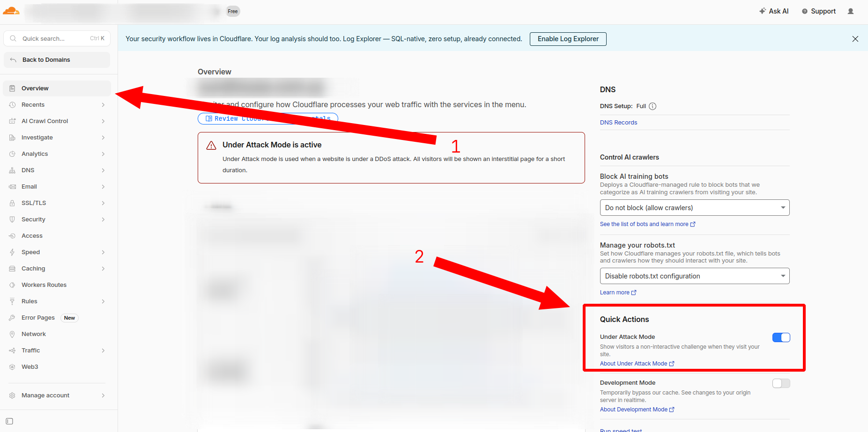Image resolution: width=868 pixels, height=432 pixels.
Task: Click the Free plan badge
Action: (x=233, y=11)
